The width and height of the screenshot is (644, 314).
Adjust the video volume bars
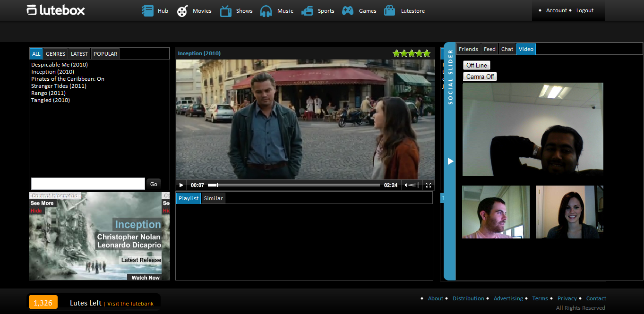click(x=415, y=185)
